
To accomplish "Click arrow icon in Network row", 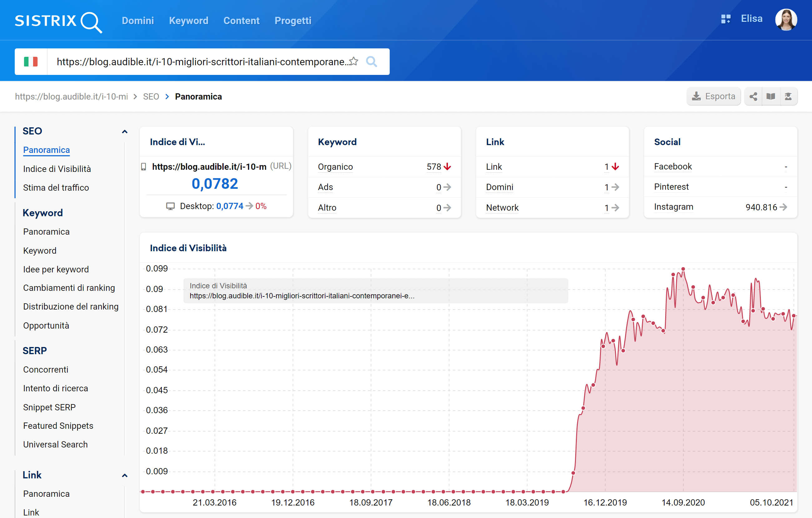I will click(616, 208).
